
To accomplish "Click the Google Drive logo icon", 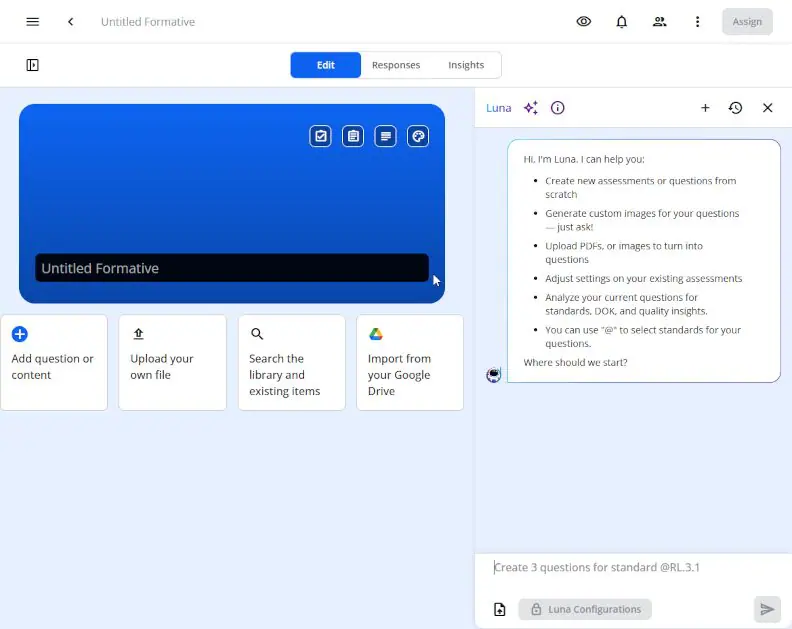I will (x=376, y=334).
